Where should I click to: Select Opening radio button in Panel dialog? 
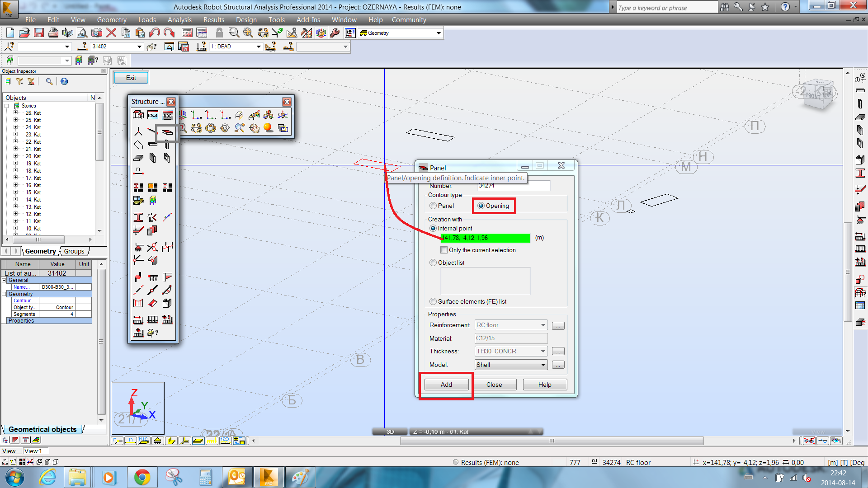pos(481,205)
